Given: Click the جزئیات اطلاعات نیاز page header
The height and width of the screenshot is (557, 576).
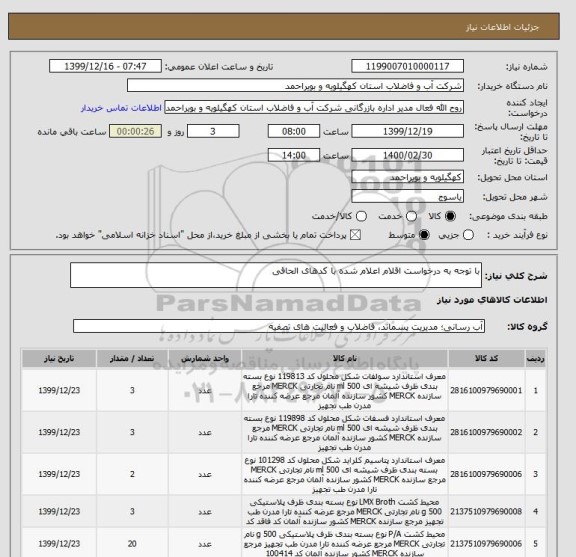Looking at the screenshot, I should [502, 28].
